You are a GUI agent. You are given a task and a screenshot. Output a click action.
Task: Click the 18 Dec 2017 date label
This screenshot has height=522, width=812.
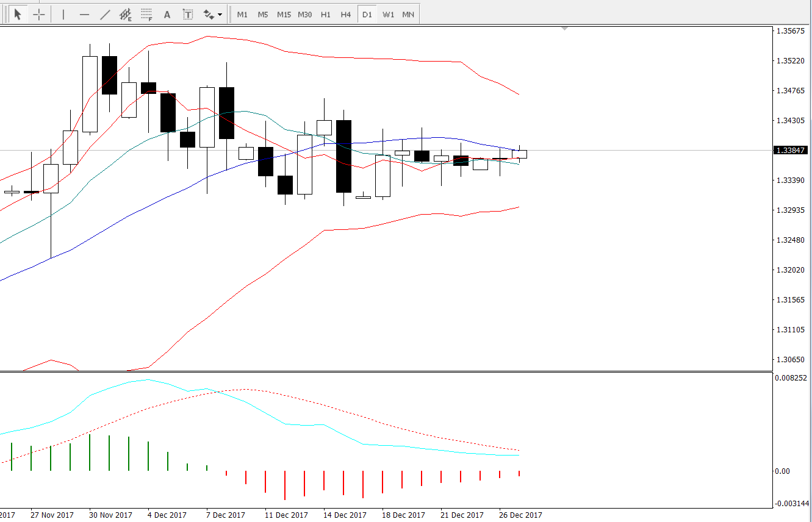403,515
